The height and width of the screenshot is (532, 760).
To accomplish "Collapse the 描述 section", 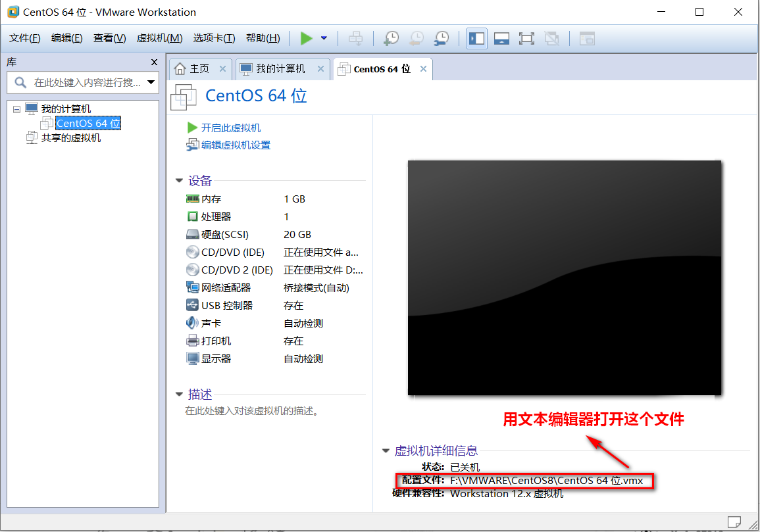I will 179,395.
